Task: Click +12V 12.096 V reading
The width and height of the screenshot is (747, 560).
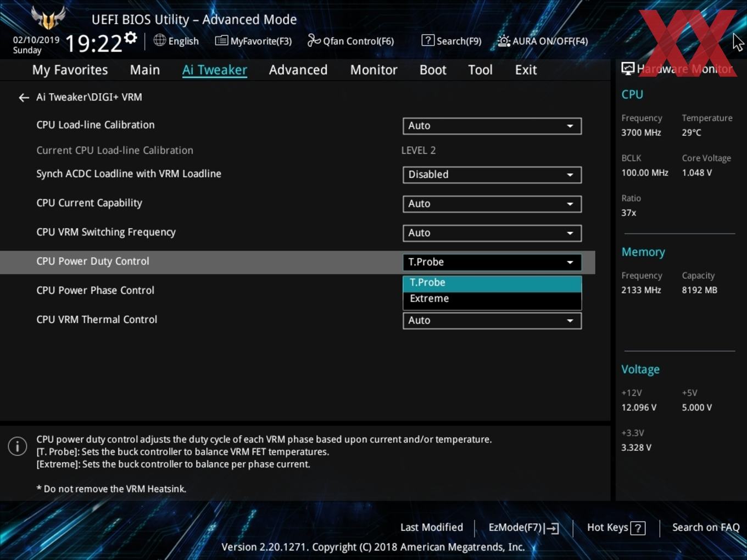Action: (639, 407)
